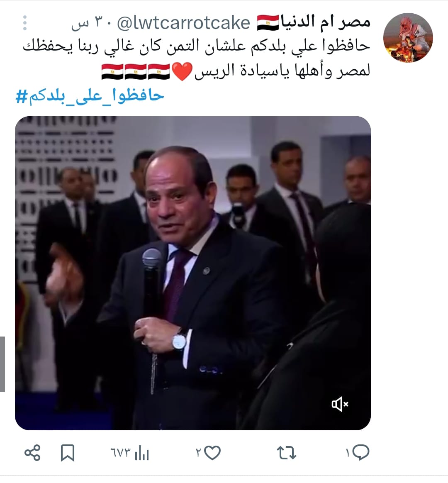Click the Egypt flag emoji beside name

point(268,23)
